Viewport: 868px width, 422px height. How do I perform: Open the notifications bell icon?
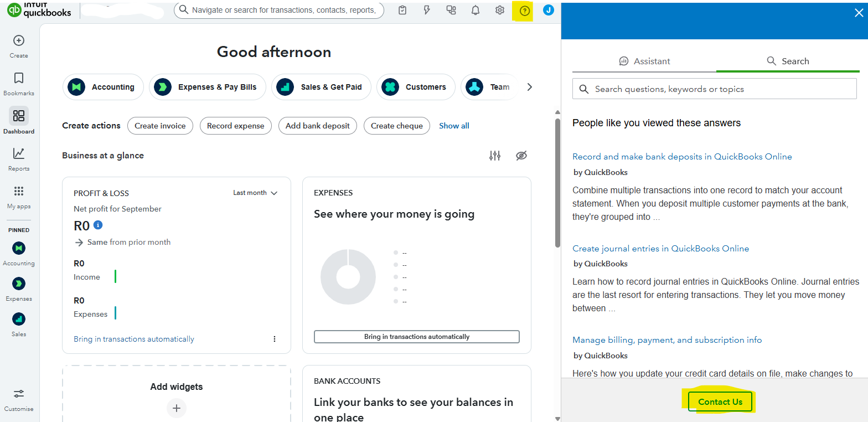[x=476, y=11]
